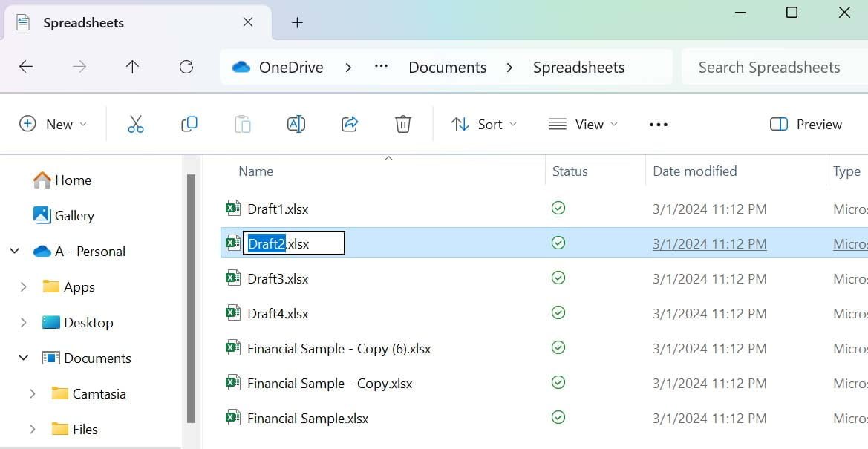
Task: Open the See more ellipsis menu
Action: click(658, 124)
